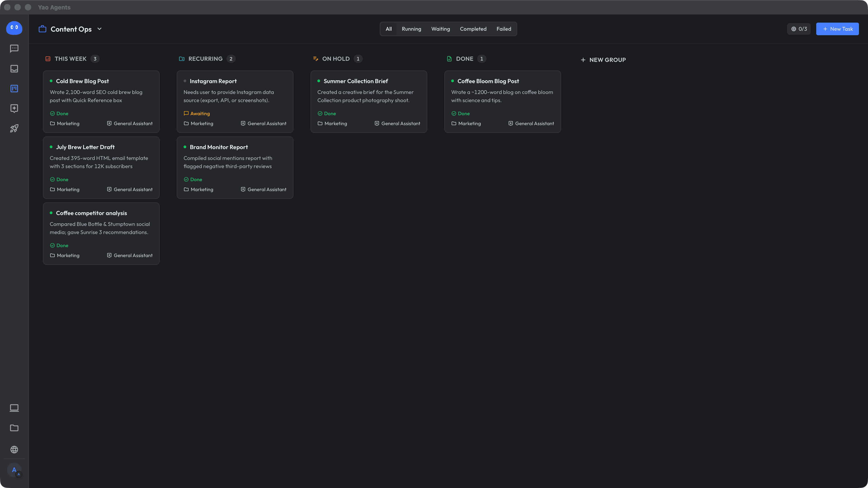This screenshot has width=868, height=488.
Task: Open the sparkle assistant sidebar icon
Action: tap(14, 108)
